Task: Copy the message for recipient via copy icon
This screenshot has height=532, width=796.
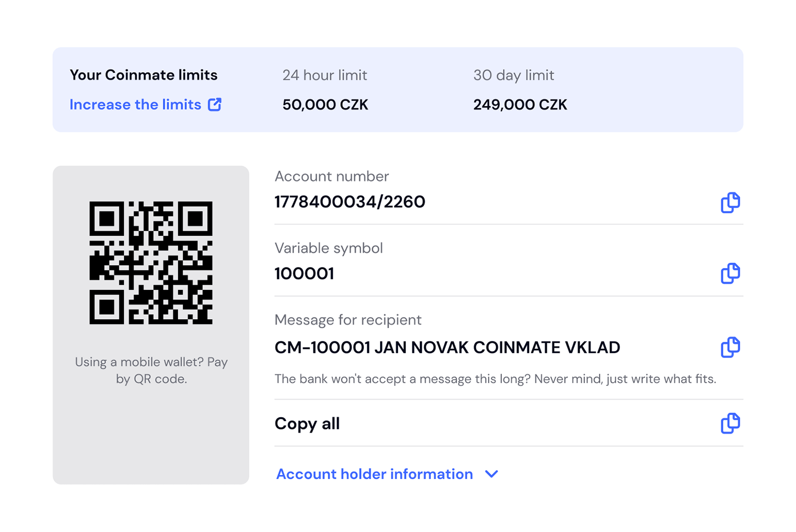Action: [x=730, y=347]
